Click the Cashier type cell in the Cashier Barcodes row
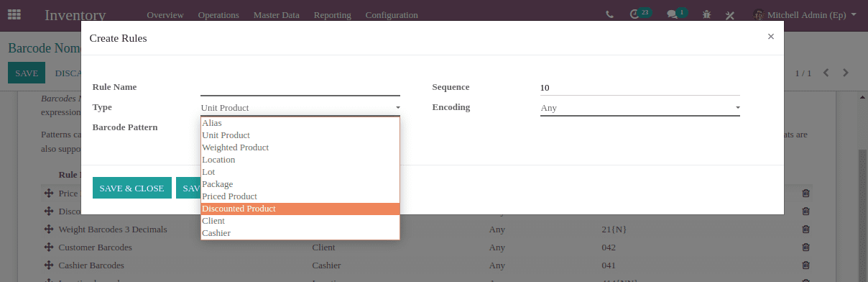Screen dimensions: 868x282 click(326, 265)
